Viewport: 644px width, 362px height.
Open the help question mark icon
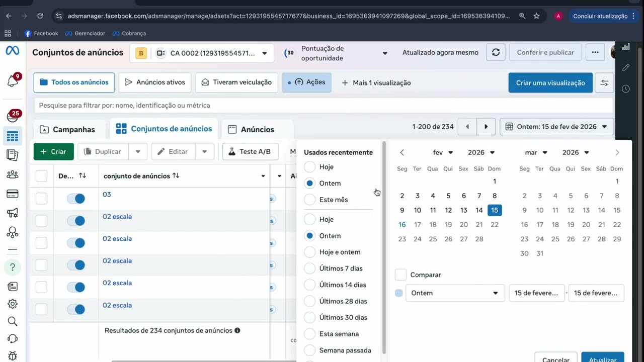coord(13,267)
